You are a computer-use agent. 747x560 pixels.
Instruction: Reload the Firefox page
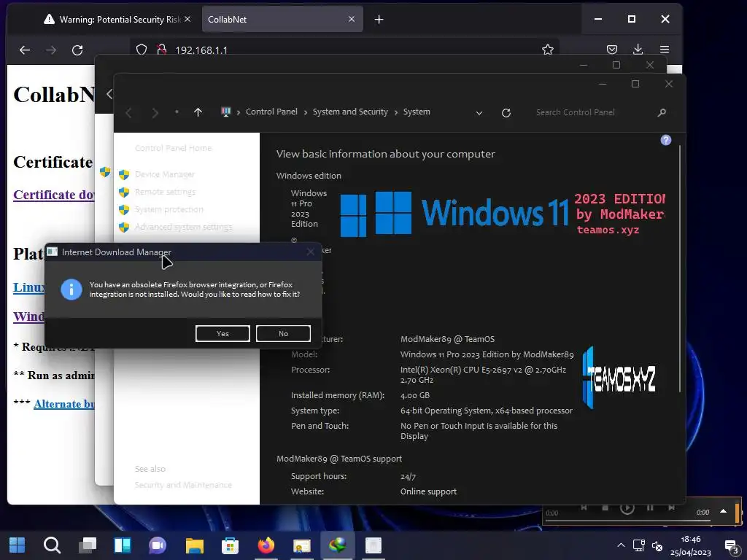(x=77, y=50)
